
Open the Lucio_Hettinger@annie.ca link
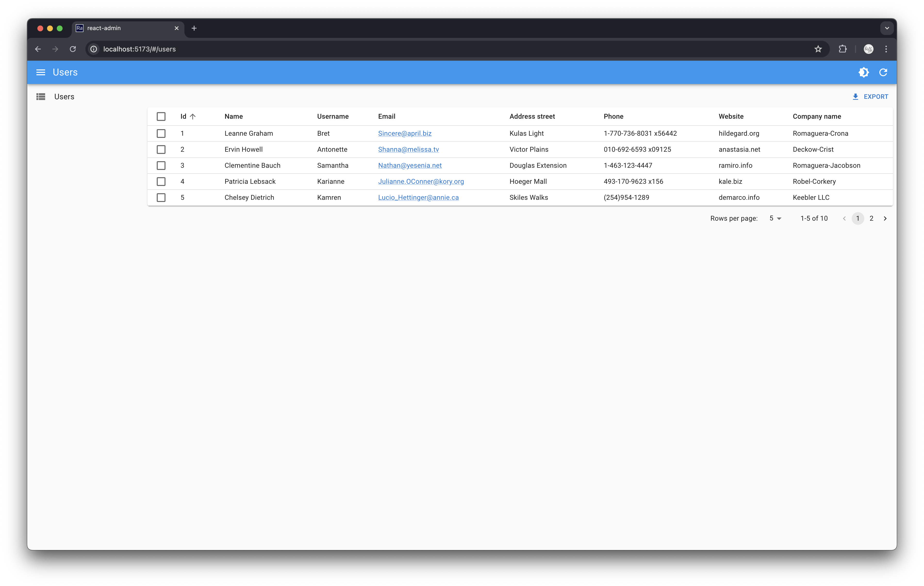pos(418,198)
